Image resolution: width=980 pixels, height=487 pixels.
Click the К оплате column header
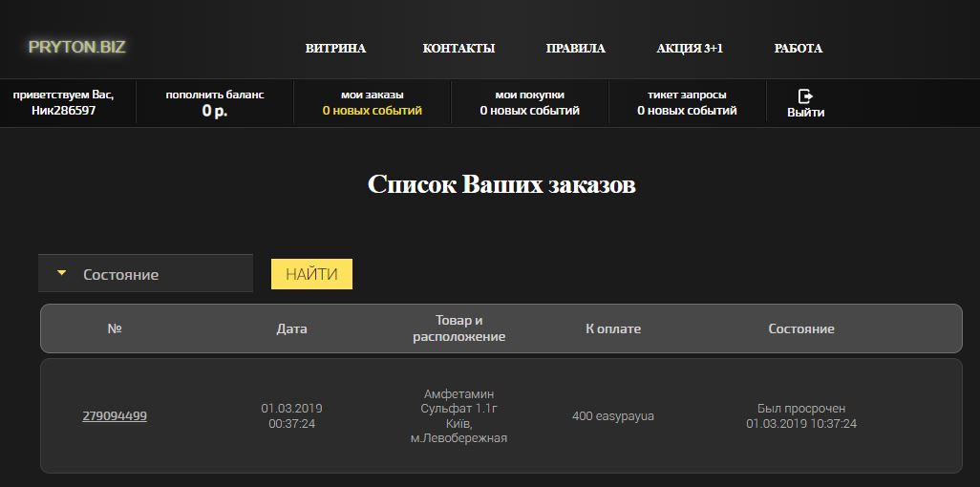[613, 328]
